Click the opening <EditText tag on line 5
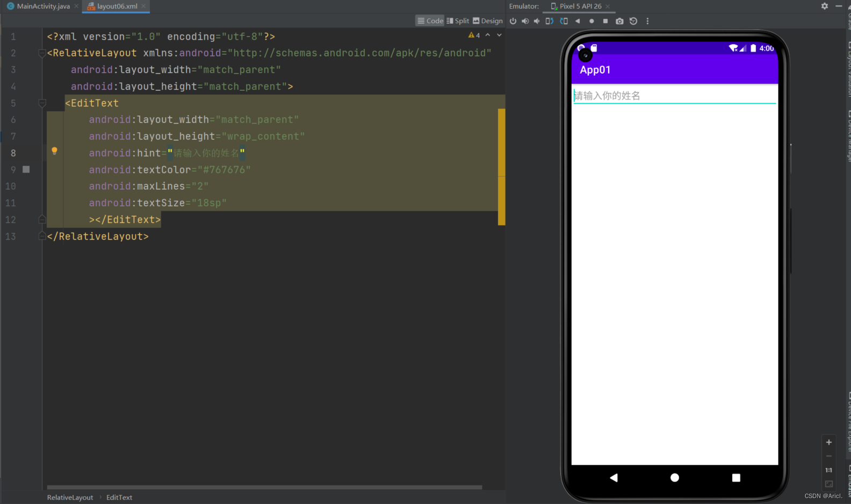The height and width of the screenshot is (504, 851). [x=92, y=103]
